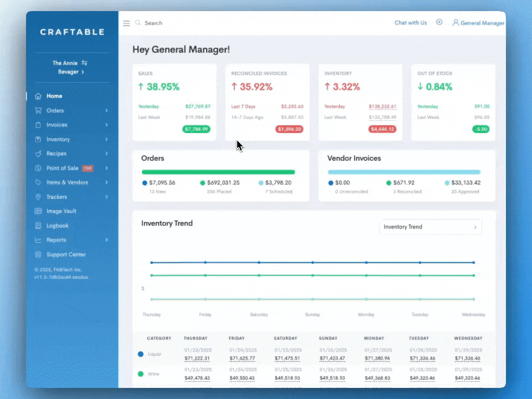Click the green Orders progress bar

coord(218,172)
